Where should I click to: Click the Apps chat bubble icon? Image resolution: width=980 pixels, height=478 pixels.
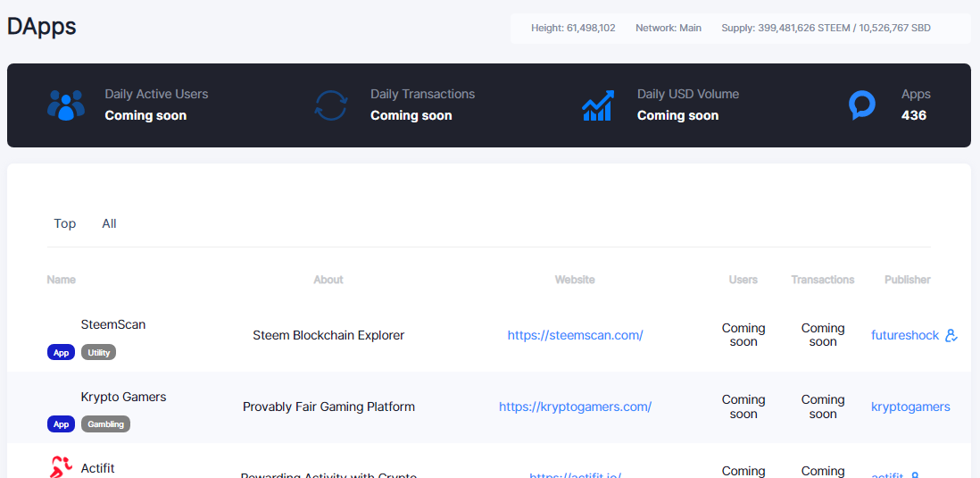[x=862, y=105]
